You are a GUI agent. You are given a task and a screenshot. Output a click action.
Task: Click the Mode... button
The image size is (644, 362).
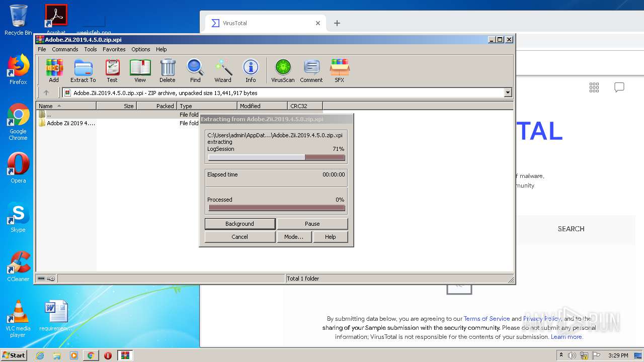294,237
